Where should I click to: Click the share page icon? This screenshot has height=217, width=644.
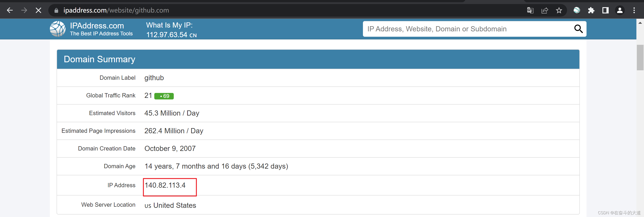tap(545, 10)
